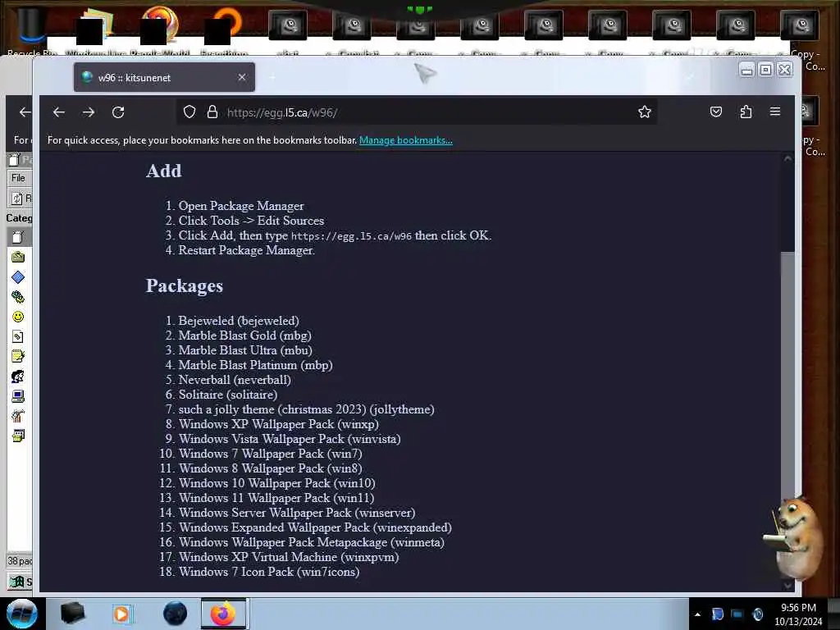Select the people category icon
This screenshot has height=630, width=840.
(x=18, y=376)
